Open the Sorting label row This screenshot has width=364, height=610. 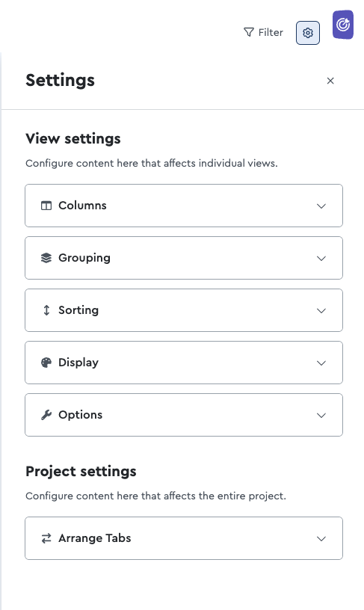coord(184,310)
